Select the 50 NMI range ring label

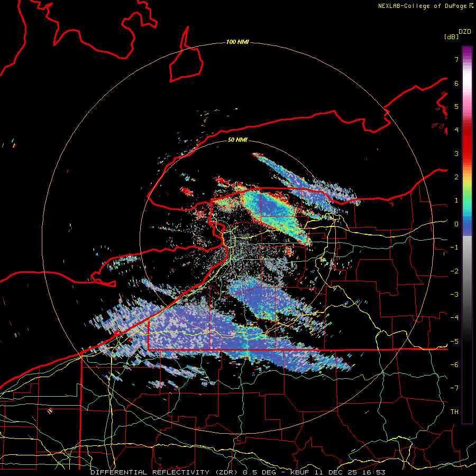237,140
